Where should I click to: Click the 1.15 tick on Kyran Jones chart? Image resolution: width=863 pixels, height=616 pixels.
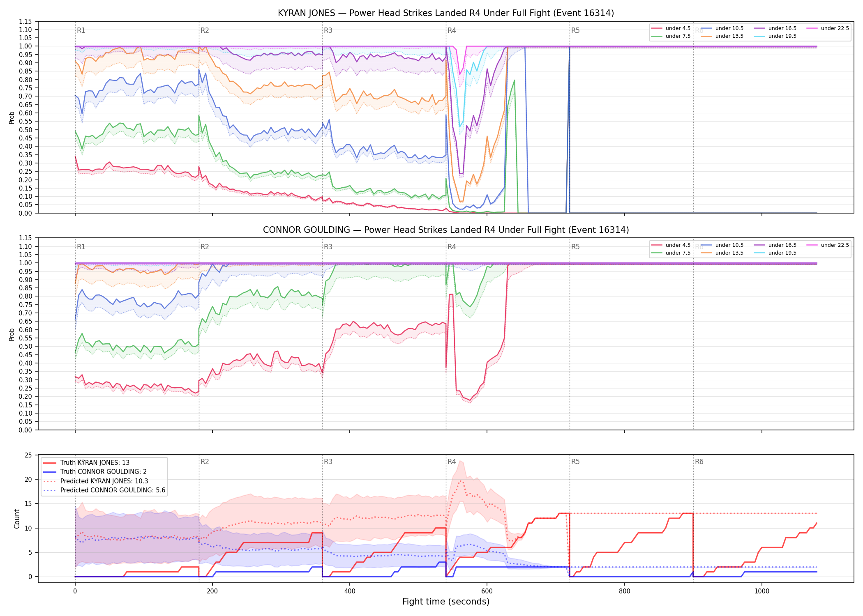click(x=25, y=21)
